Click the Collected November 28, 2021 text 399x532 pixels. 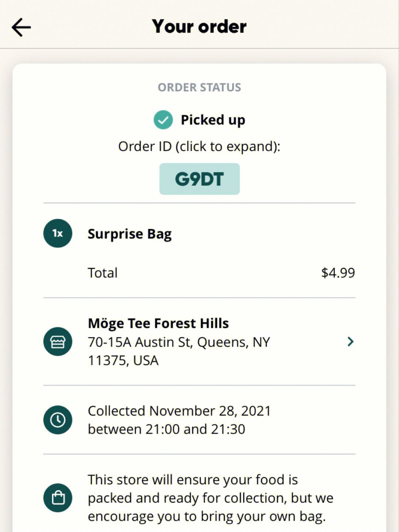click(x=180, y=411)
